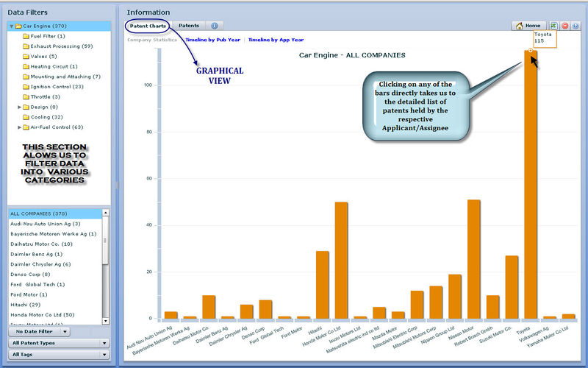Click the blue help icon beside red icon
This screenshot has width=588, height=368.
pyautogui.click(x=576, y=26)
